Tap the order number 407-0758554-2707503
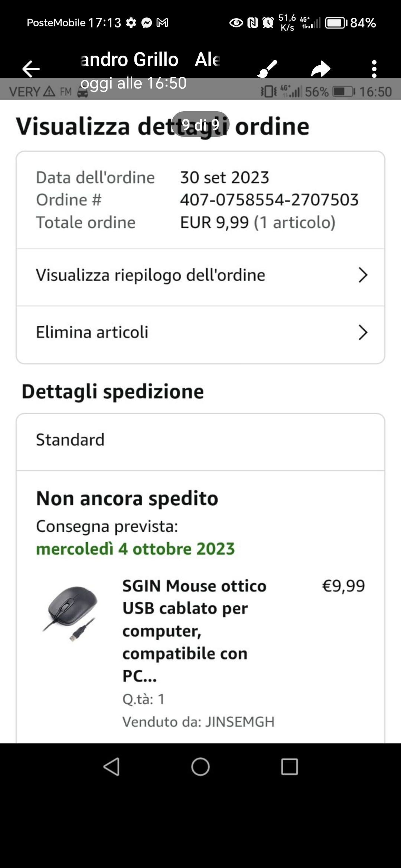The height and width of the screenshot is (868, 401). pos(269,200)
